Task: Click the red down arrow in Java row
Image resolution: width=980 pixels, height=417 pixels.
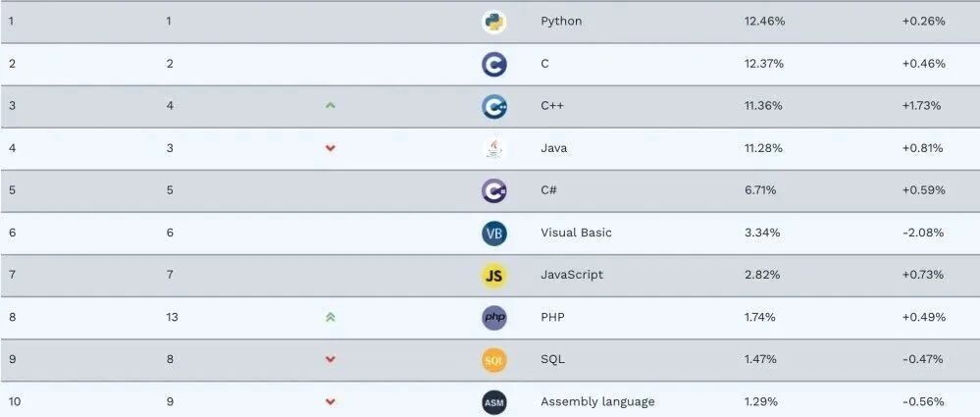Action: click(331, 148)
